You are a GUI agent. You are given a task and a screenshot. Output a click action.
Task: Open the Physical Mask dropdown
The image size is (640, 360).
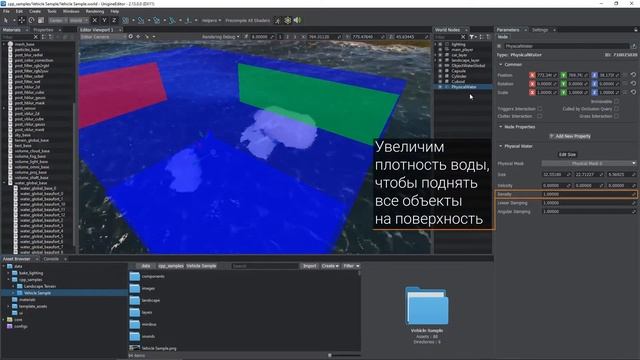589,163
